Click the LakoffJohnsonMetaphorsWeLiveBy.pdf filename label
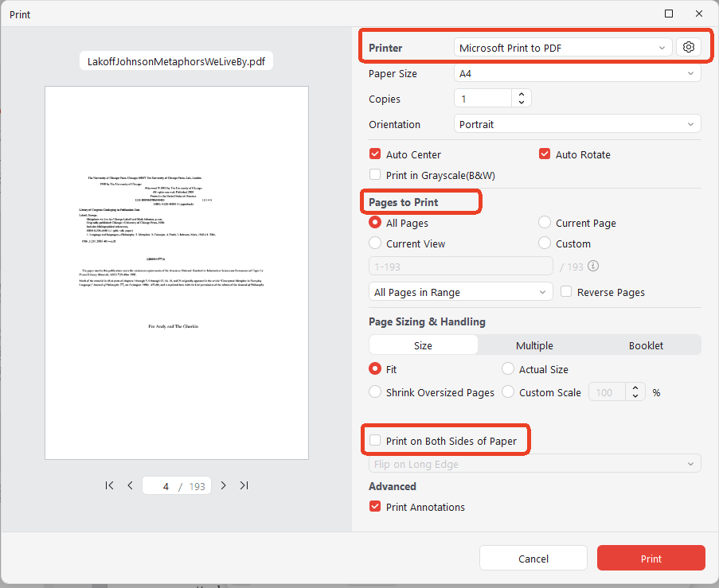Screen dimensions: 719x588 (176, 61)
